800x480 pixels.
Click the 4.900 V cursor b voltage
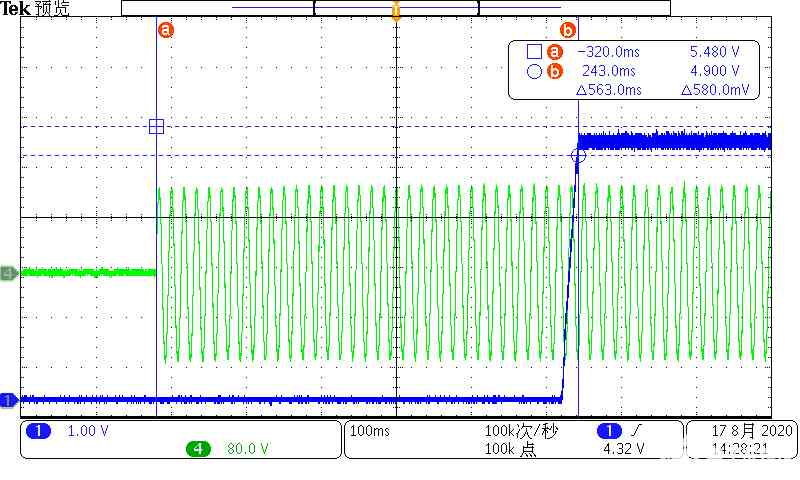714,71
